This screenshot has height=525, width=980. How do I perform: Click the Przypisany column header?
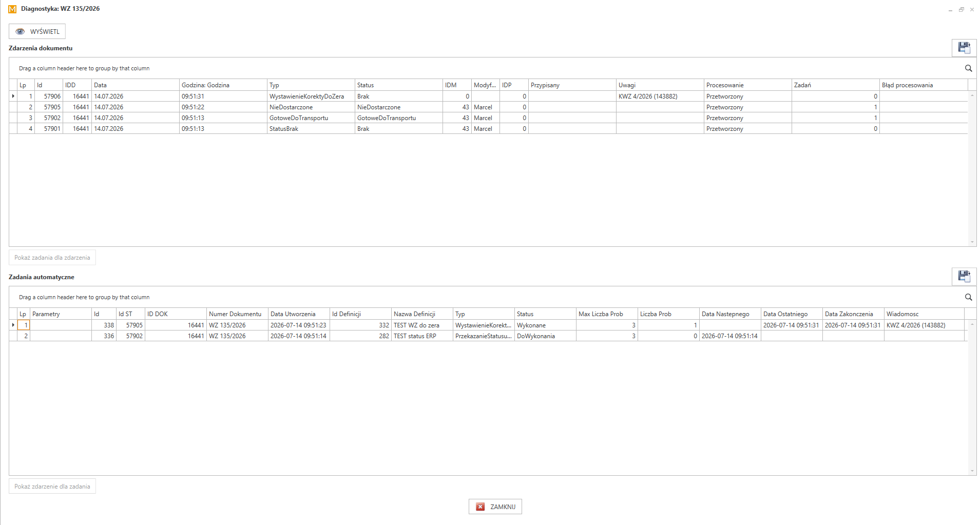(x=572, y=85)
